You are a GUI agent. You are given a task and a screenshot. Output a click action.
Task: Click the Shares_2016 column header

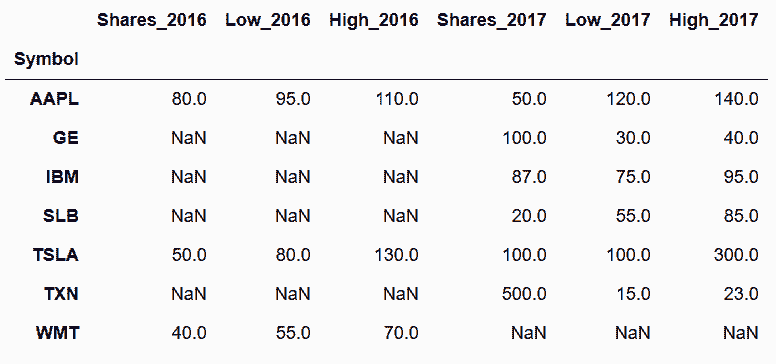[151, 20]
